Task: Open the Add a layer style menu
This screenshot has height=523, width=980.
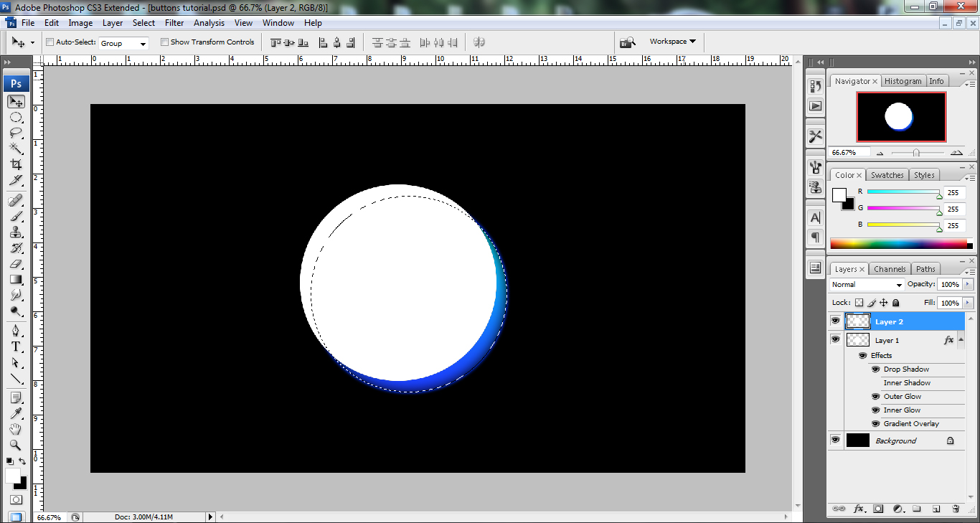Action: (859, 508)
